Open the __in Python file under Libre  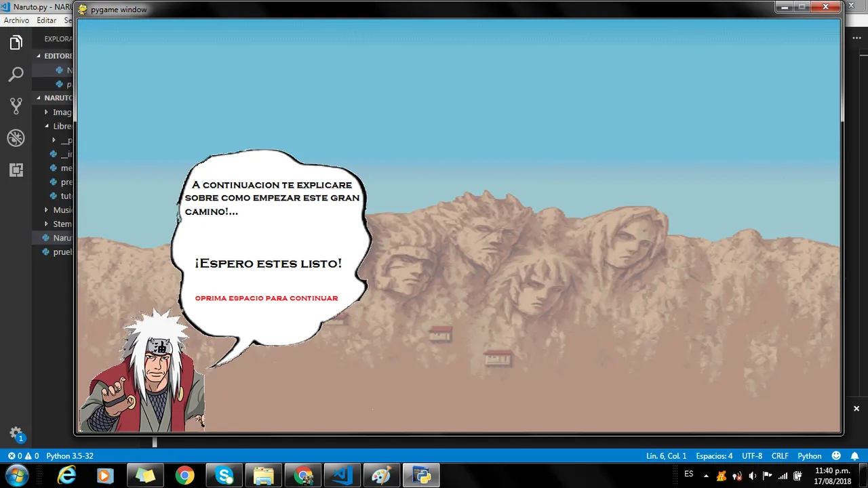53,155
